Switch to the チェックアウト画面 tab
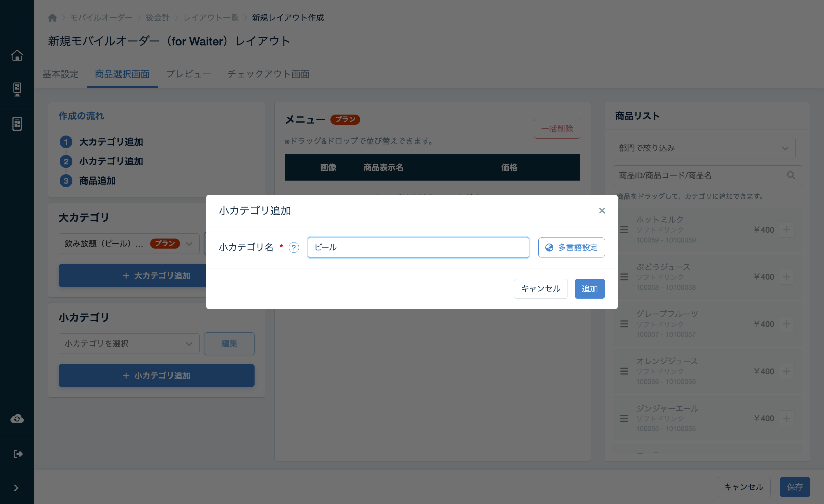This screenshot has width=824, height=504. [268, 74]
